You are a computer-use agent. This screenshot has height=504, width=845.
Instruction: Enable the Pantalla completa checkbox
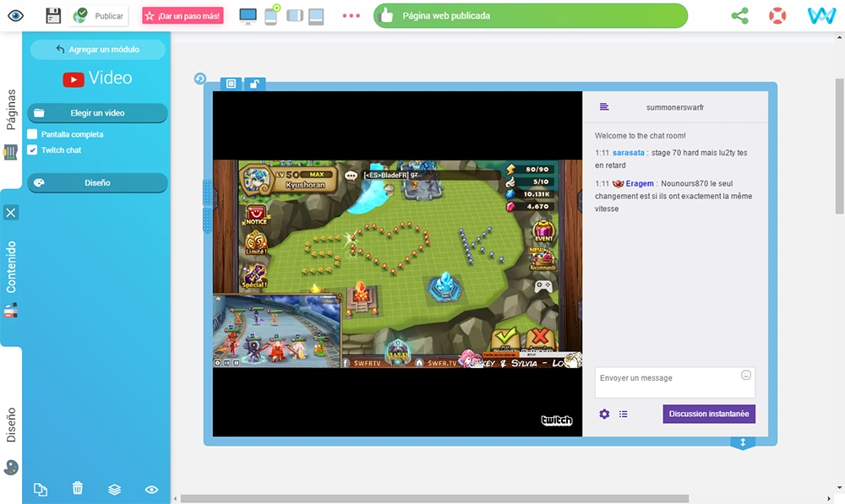(x=32, y=134)
